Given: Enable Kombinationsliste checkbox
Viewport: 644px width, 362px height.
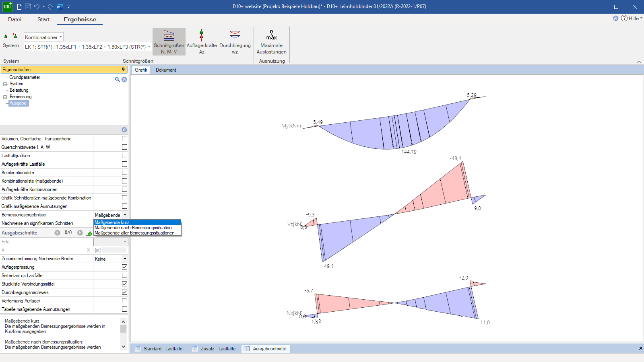Looking at the screenshot, I should 124,172.
